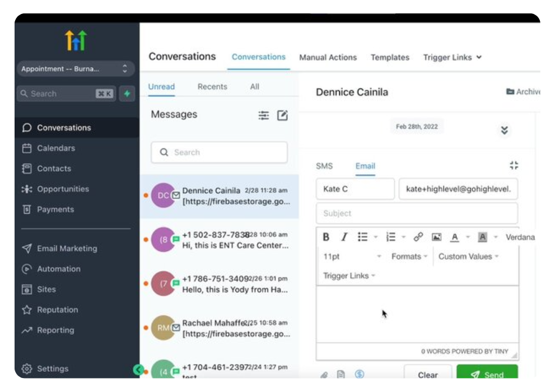Click the message filter sliders icon
Viewport: 560px width, 392px height.
click(263, 115)
